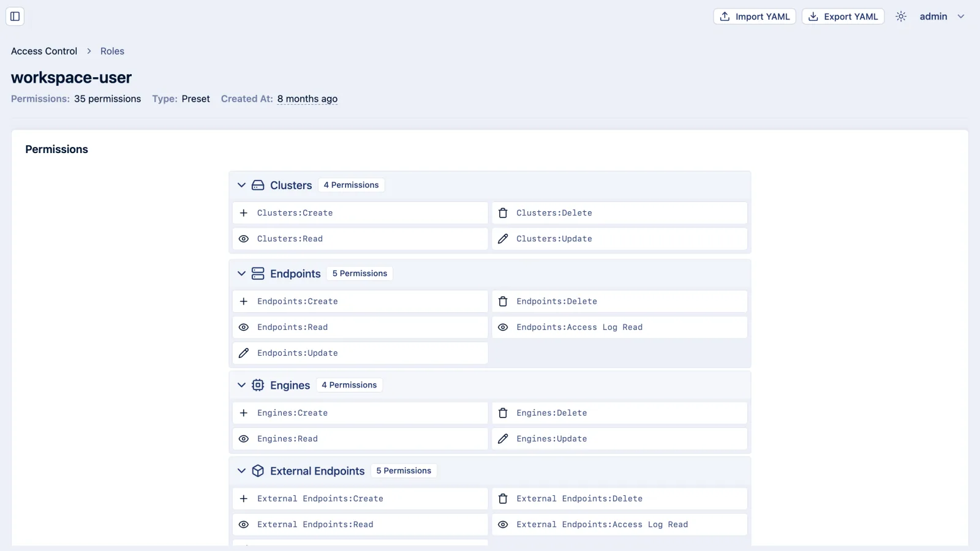Open the Roles breadcrumb link
980x551 pixels.
coord(112,51)
